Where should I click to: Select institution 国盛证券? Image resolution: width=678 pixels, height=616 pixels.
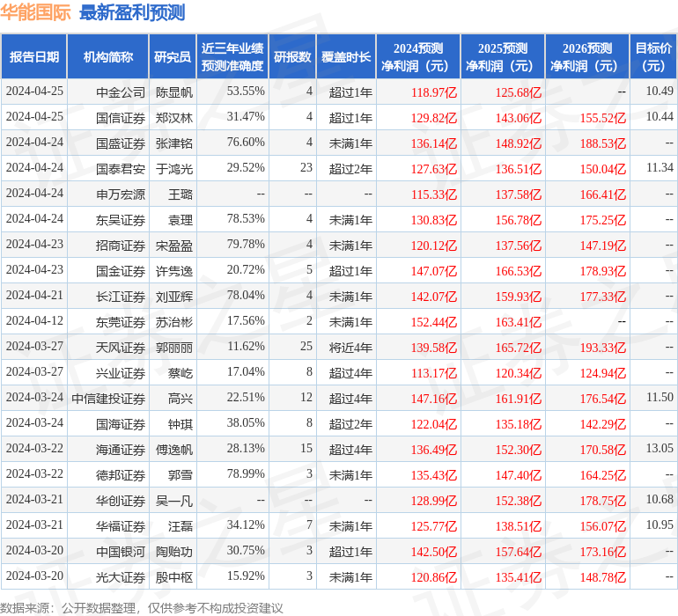pyautogui.click(x=121, y=143)
